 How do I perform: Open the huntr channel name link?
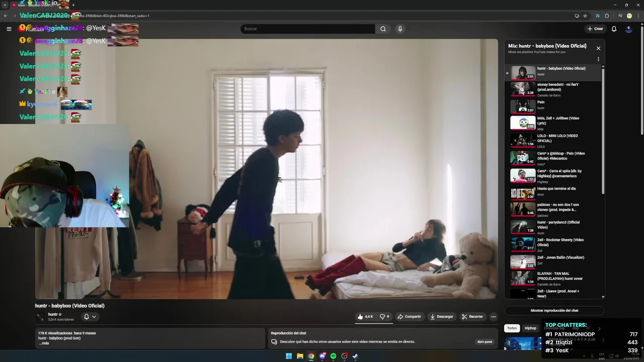[53, 314]
